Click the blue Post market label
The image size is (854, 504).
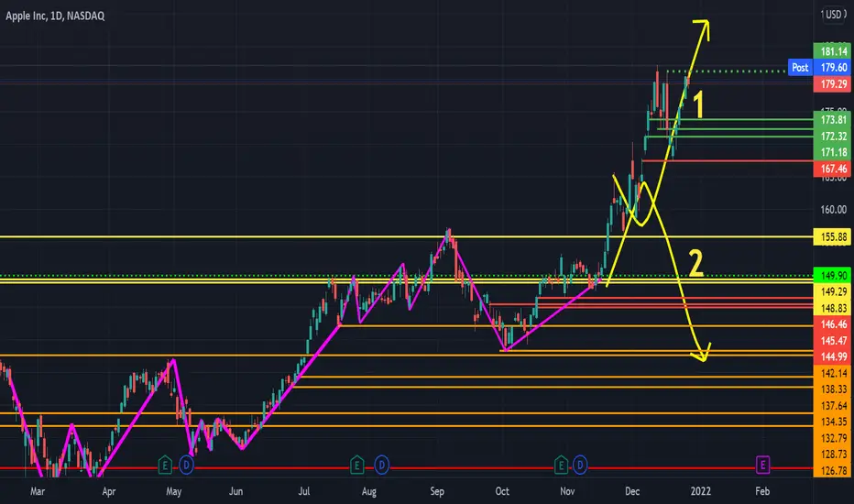coord(800,68)
